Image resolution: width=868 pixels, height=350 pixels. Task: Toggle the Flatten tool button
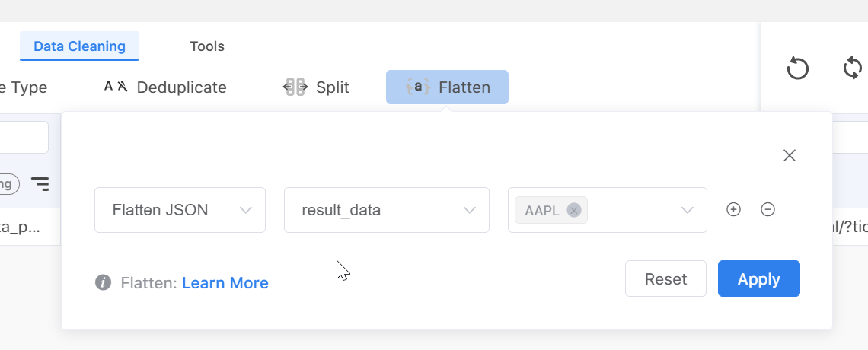click(447, 87)
